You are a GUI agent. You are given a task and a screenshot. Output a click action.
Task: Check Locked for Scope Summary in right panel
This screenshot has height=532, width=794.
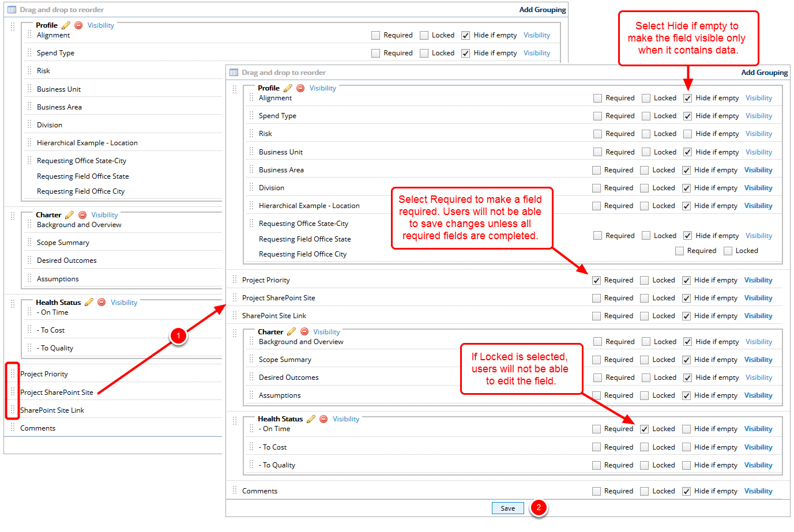[646, 360]
